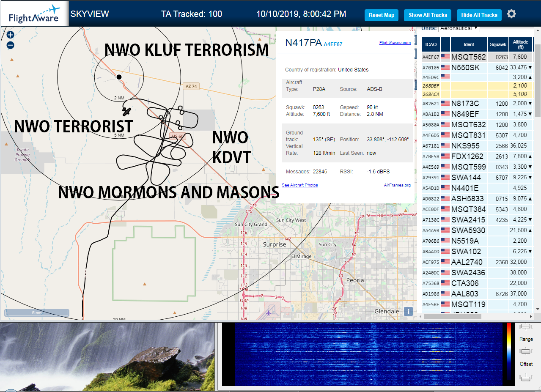The width and height of the screenshot is (541, 392).
Task: Select the ASH5833 aircraft row
Action: [478, 198]
